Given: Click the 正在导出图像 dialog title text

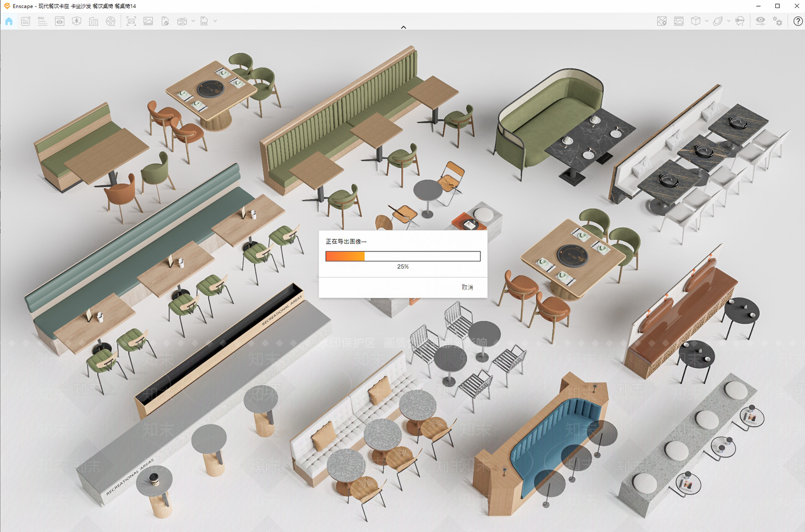Looking at the screenshot, I should 346,241.
